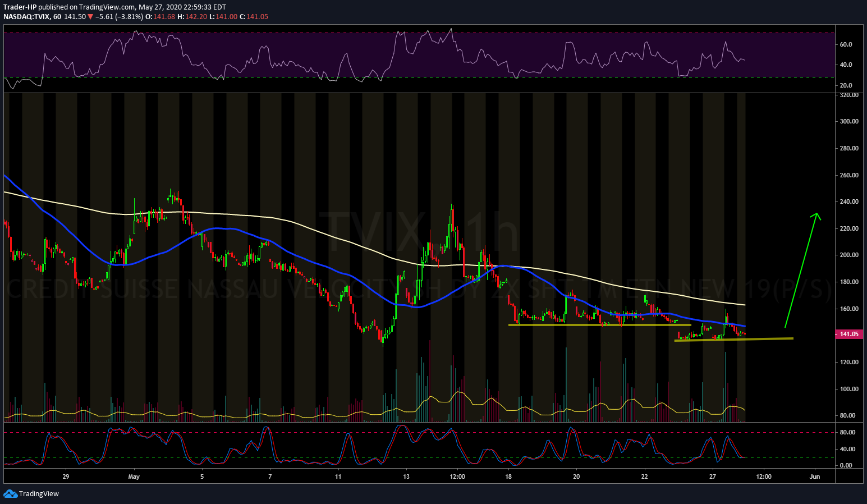
Task: Click the 11 date label on time axis
Action: coord(338,476)
